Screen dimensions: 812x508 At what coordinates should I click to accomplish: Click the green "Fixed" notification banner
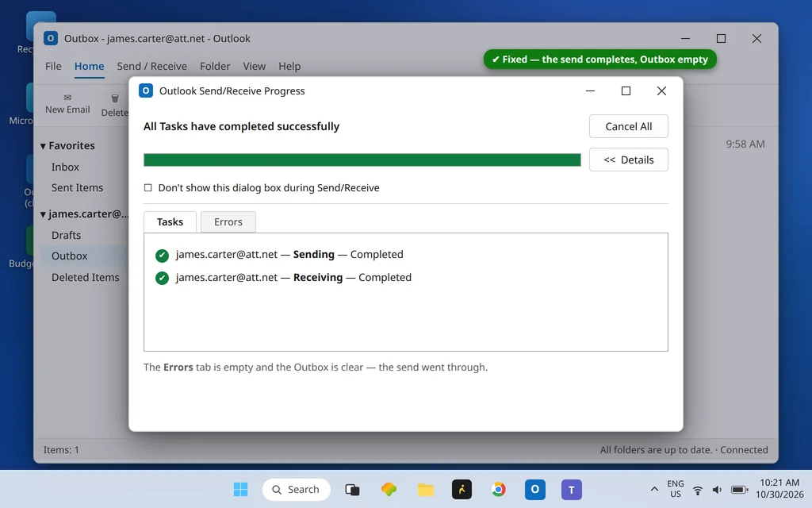[x=600, y=60]
